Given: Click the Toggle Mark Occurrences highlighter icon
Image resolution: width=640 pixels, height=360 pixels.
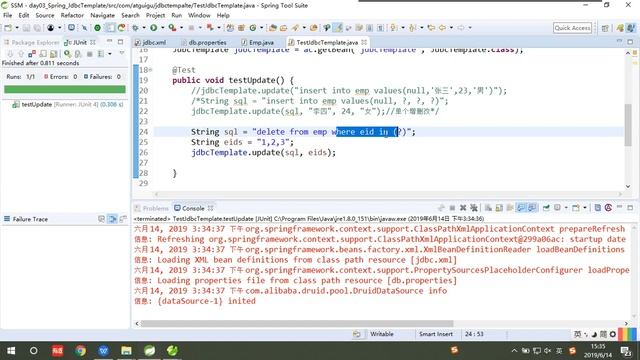Looking at the screenshot, I should (x=338, y=28).
